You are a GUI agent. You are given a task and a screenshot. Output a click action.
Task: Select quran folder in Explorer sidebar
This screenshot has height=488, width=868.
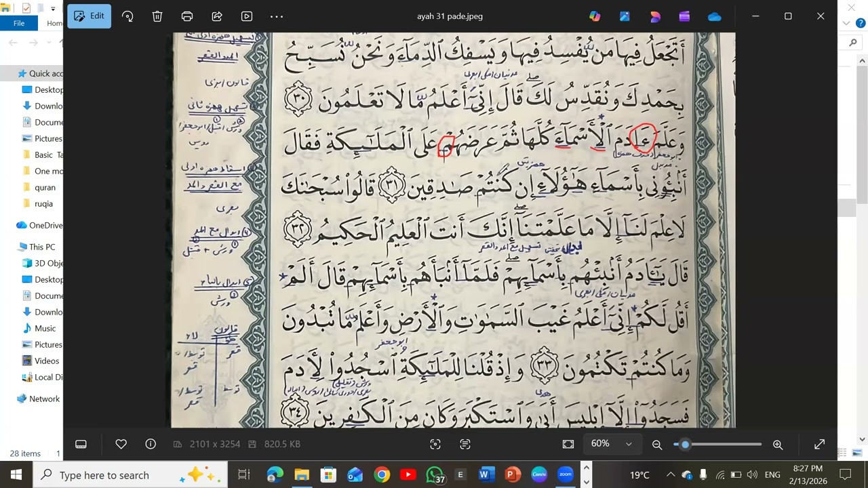pos(45,187)
